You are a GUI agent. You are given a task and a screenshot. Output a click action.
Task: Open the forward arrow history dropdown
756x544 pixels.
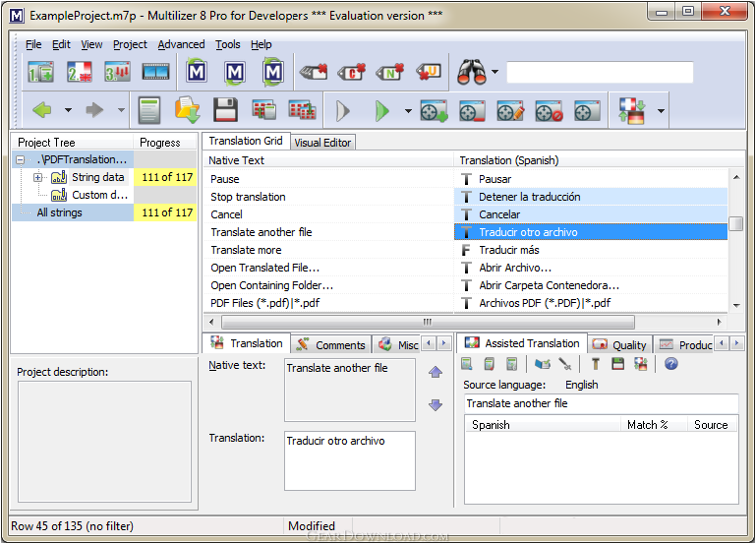(121, 110)
